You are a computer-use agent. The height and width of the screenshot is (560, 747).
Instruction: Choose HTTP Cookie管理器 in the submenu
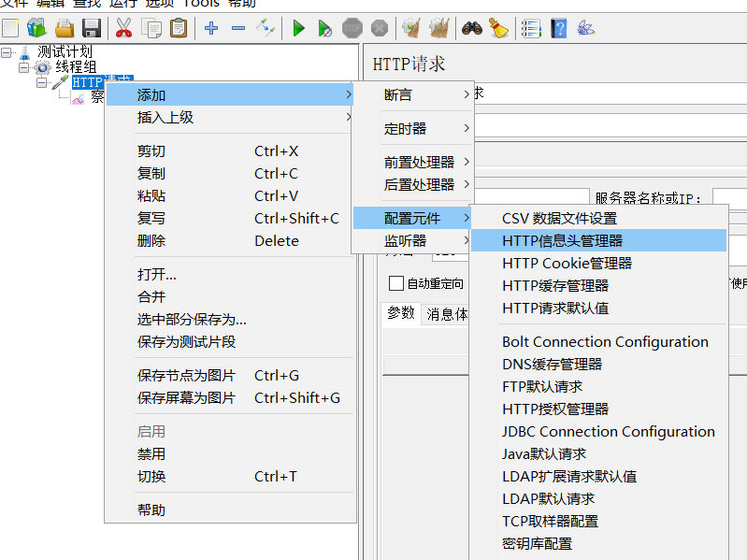[x=567, y=263]
